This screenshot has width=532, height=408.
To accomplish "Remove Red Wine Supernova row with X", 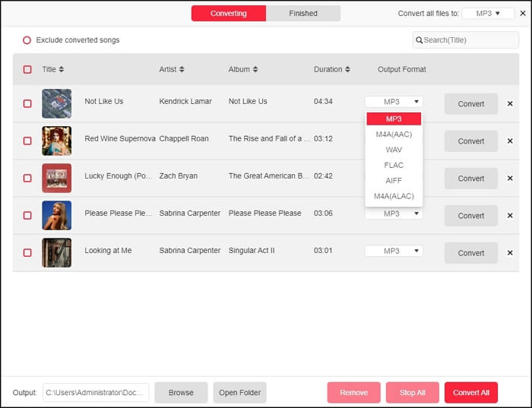I will [x=510, y=141].
